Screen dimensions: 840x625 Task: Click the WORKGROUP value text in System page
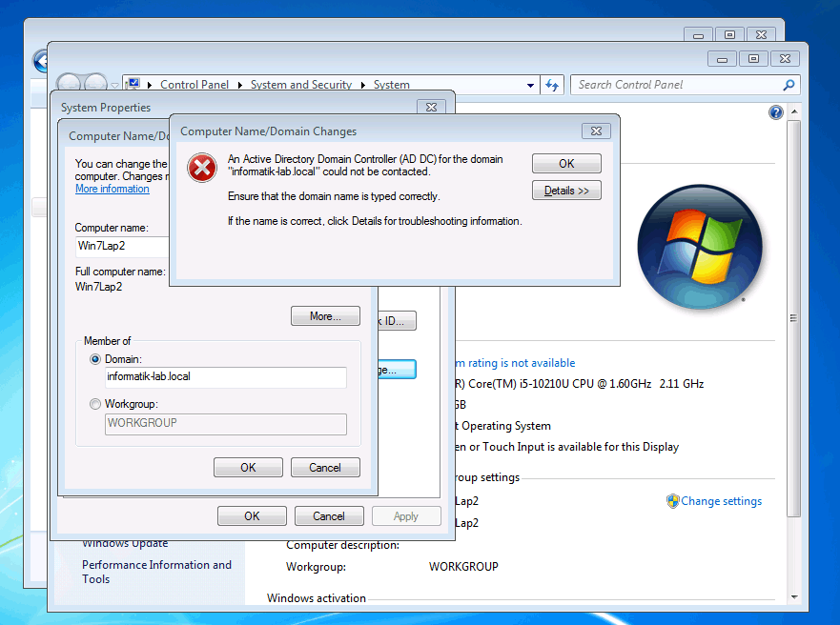coord(463,567)
